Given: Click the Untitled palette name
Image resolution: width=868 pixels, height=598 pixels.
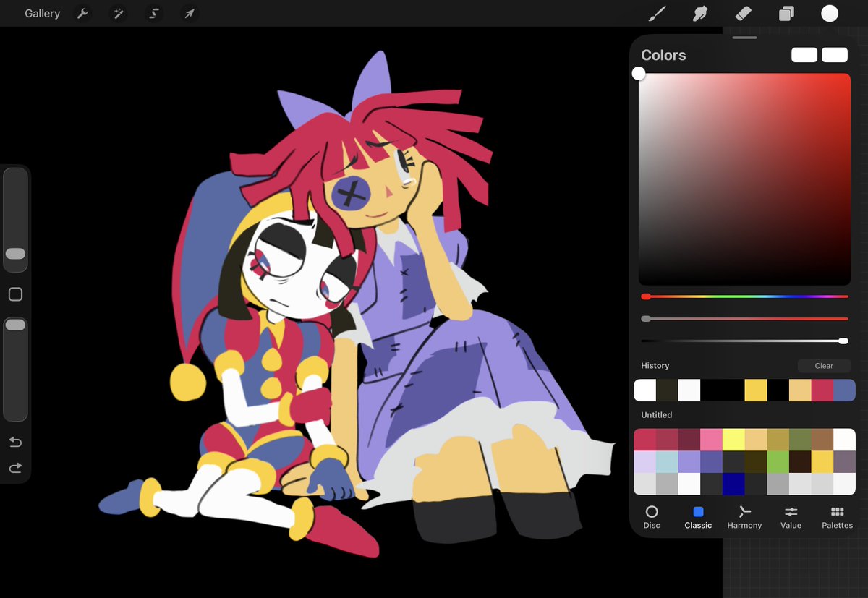Looking at the screenshot, I should [x=656, y=415].
